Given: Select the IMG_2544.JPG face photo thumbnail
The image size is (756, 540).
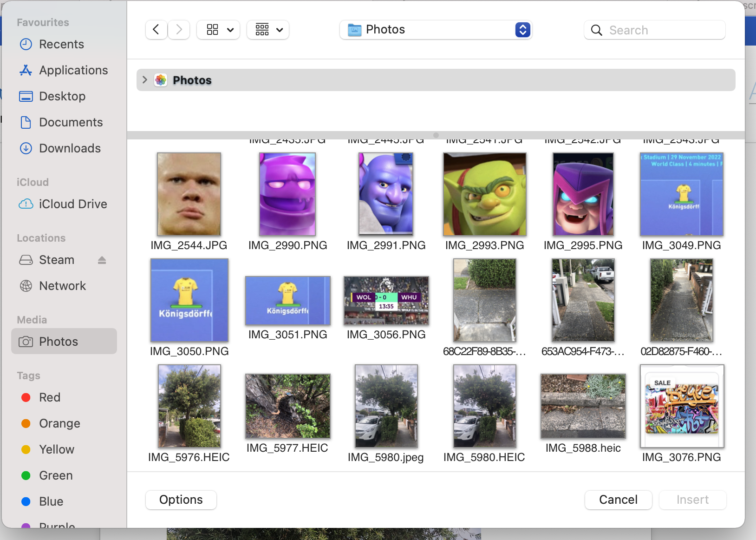Looking at the screenshot, I should click(189, 194).
